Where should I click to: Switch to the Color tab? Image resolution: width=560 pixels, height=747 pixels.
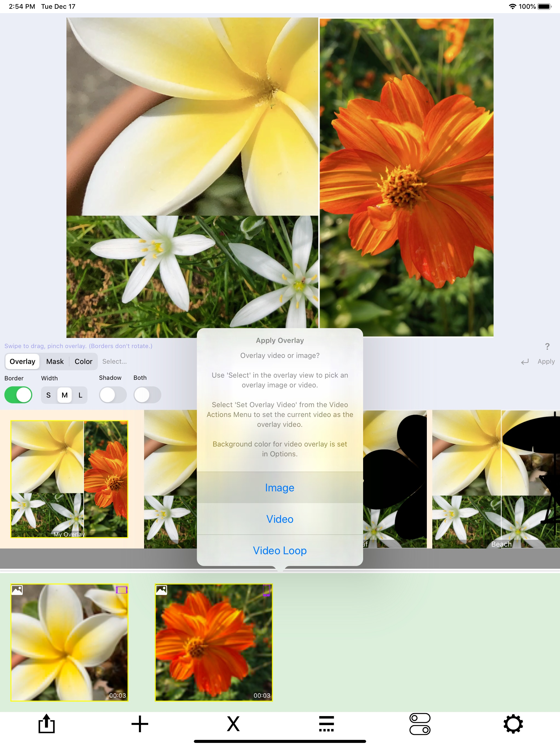(x=83, y=361)
